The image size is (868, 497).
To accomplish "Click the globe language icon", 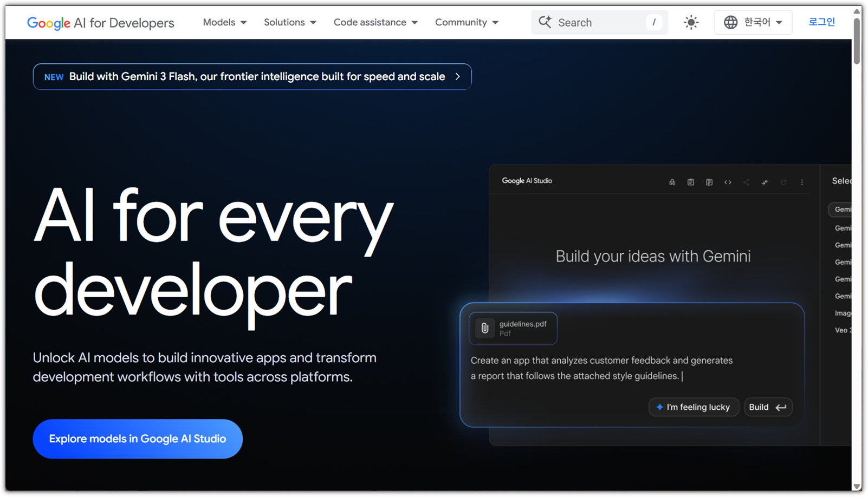I will point(730,22).
